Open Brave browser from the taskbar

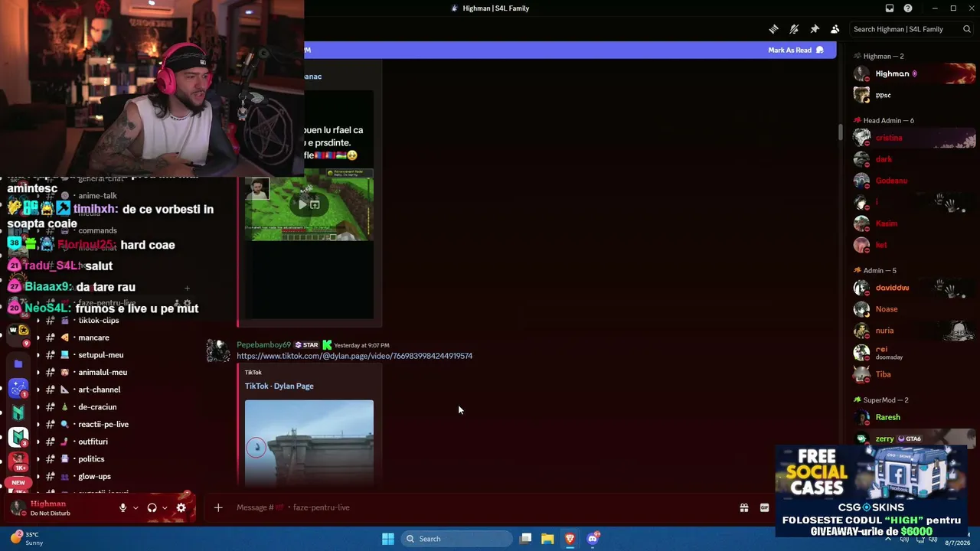pos(570,539)
